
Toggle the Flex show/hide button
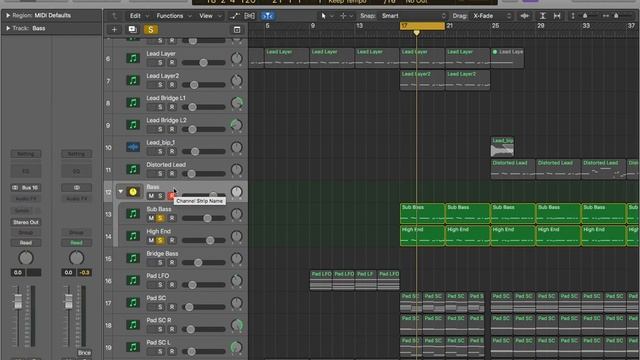(249, 16)
